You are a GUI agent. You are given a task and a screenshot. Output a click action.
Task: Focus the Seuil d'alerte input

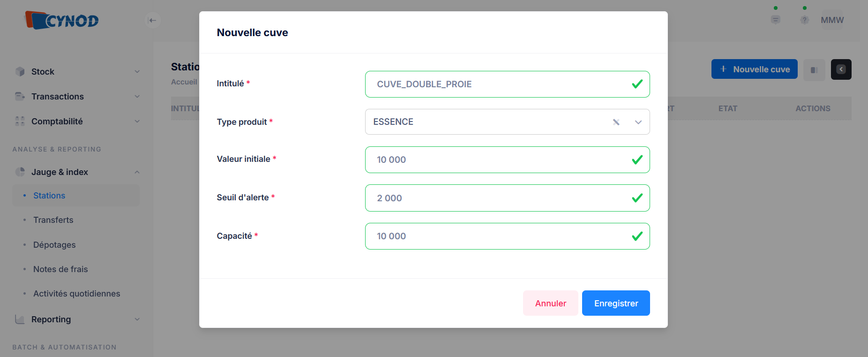501,198
